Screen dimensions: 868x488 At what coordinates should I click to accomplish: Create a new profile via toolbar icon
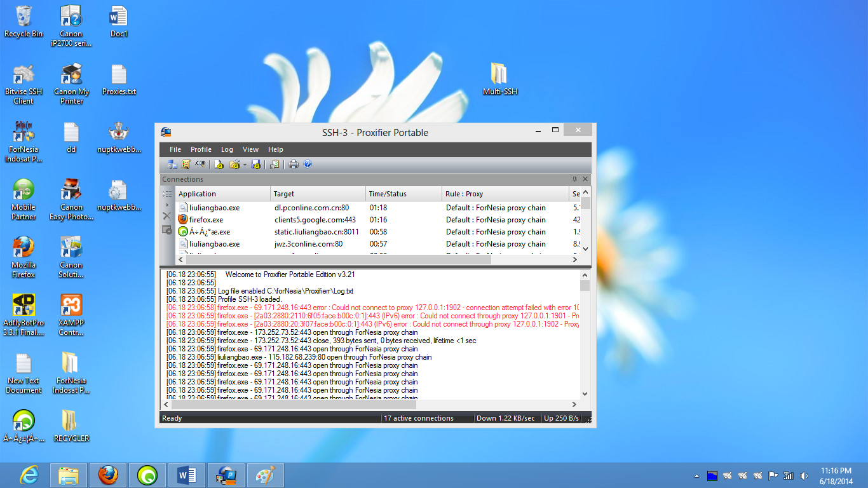[219, 165]
